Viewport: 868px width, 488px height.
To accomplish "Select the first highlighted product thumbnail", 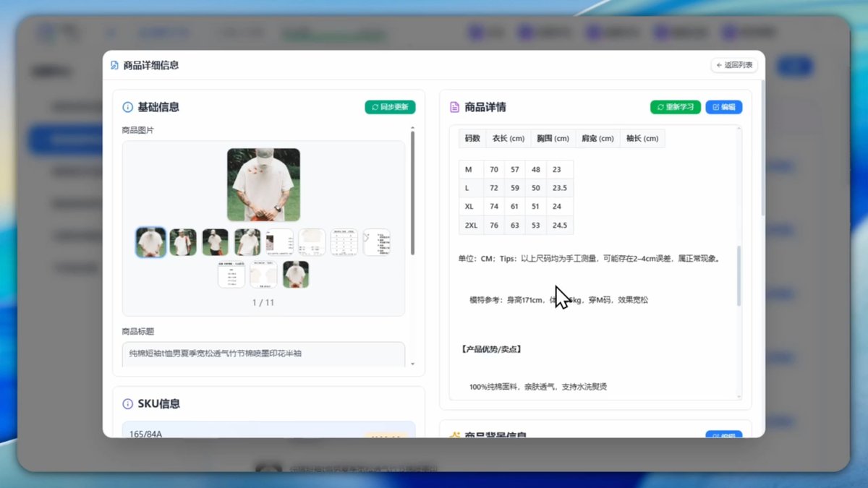I will [150, 242].
